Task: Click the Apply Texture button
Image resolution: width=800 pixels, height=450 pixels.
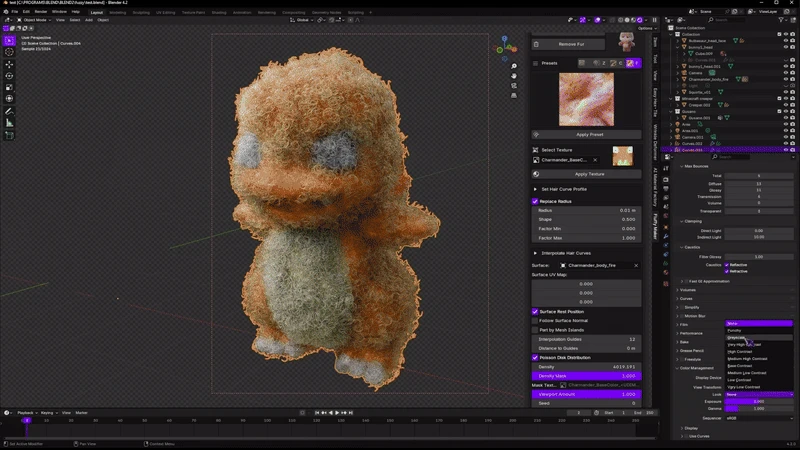Action: pos(586,174)
